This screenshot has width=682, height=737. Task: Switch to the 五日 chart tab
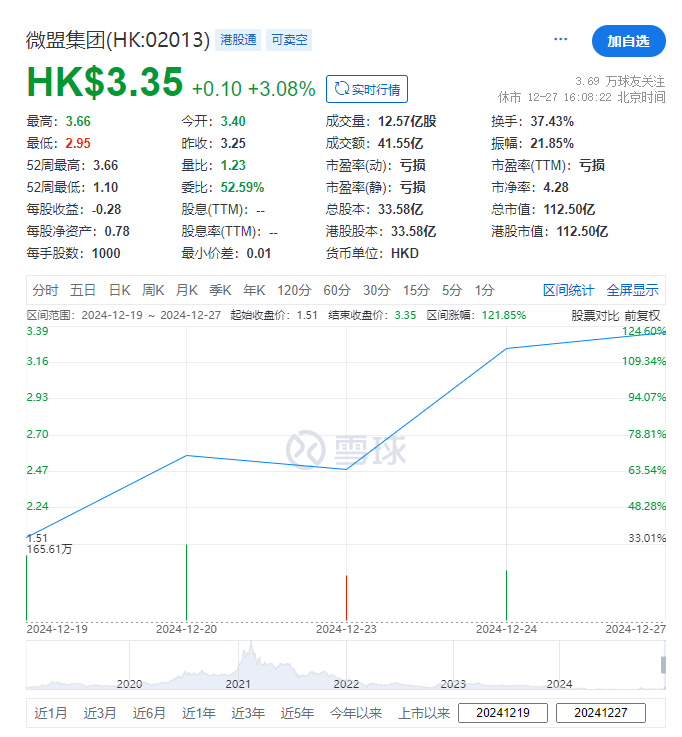83,290
